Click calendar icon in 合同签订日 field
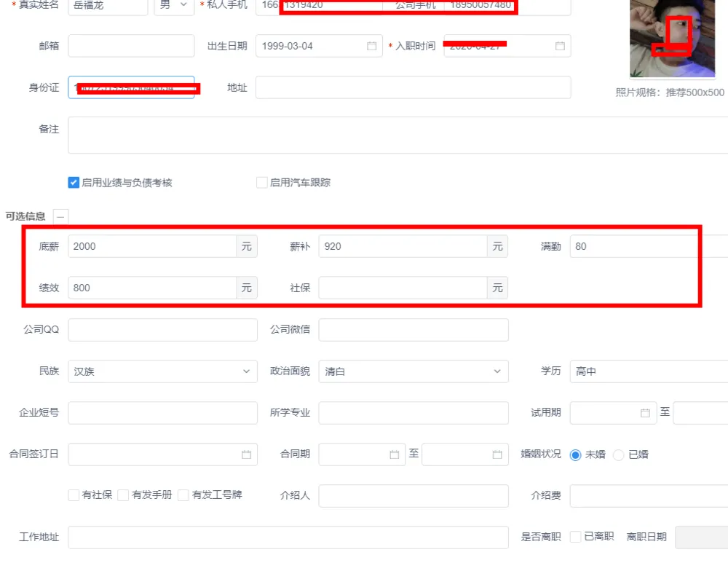 coord(246,454)
